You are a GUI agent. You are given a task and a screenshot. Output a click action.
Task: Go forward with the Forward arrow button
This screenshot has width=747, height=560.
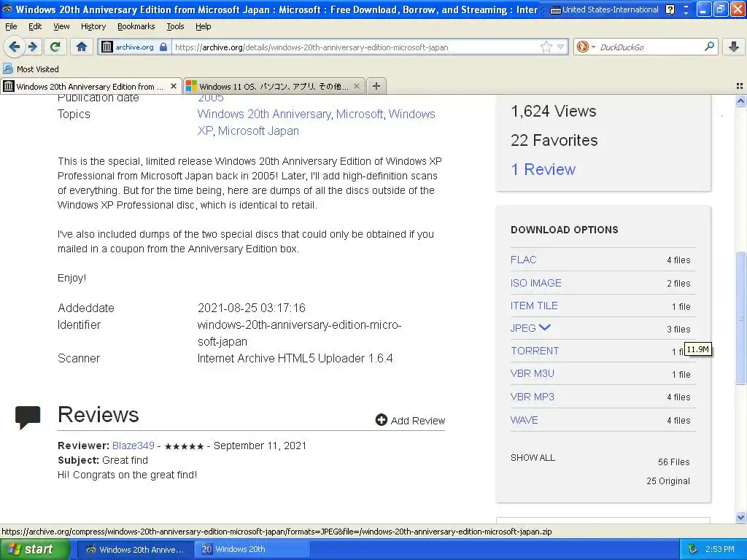point(33,47)
